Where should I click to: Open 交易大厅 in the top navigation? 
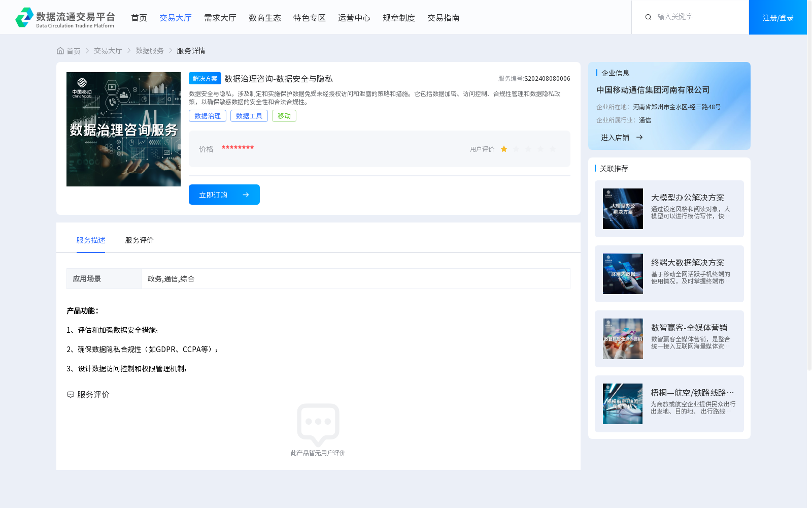[x=176, y=18]
